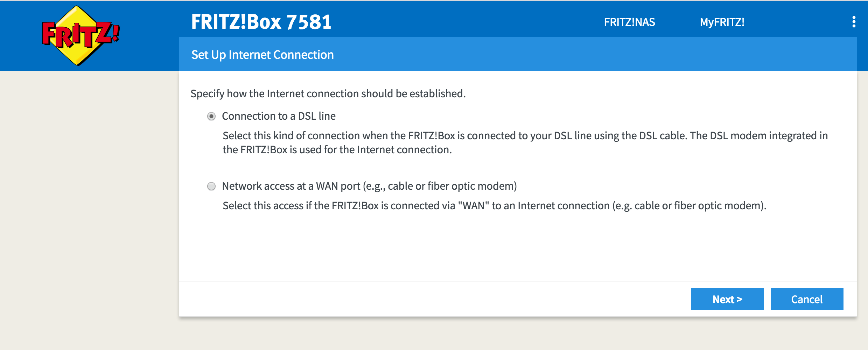The height and width of the screenshot is (350, 868).
Task: Click the DSL modem description paragraph
Action: 525,142
